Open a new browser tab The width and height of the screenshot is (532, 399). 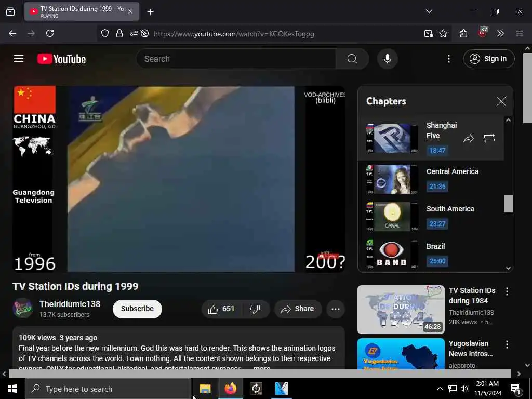click(x=150, y=12)
